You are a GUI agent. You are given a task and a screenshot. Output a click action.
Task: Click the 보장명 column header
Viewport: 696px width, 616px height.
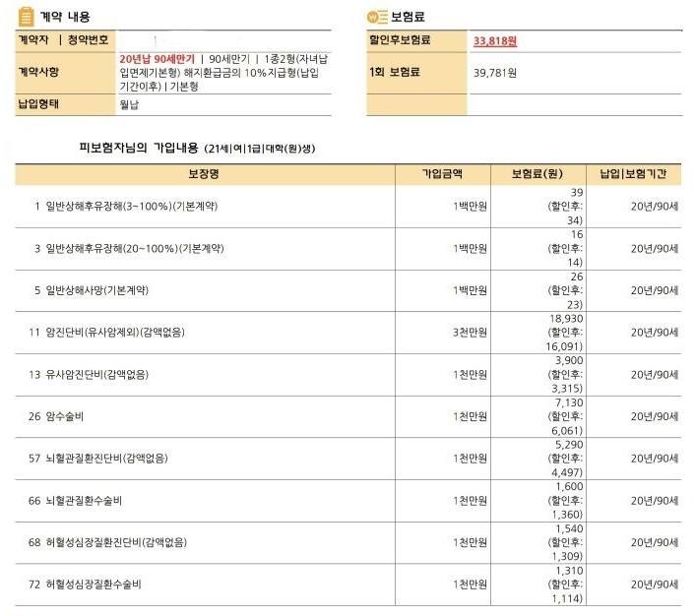pos(204,174)
